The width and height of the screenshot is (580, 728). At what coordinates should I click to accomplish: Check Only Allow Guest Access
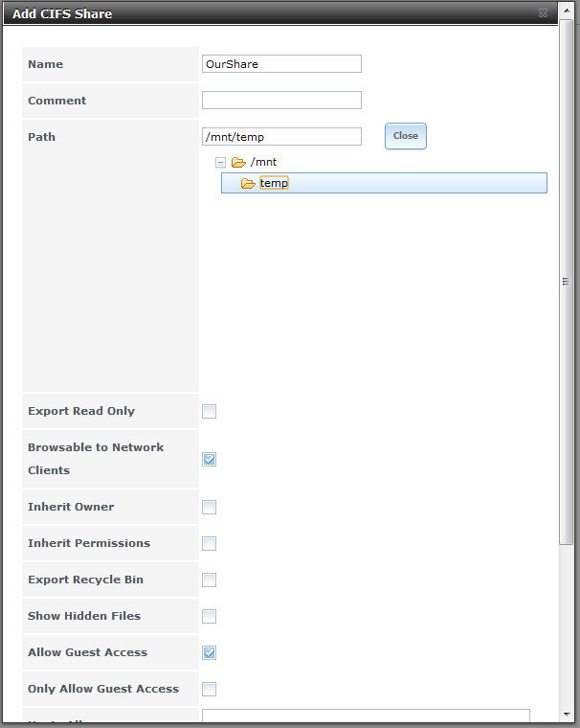click(x=209, y=689)
